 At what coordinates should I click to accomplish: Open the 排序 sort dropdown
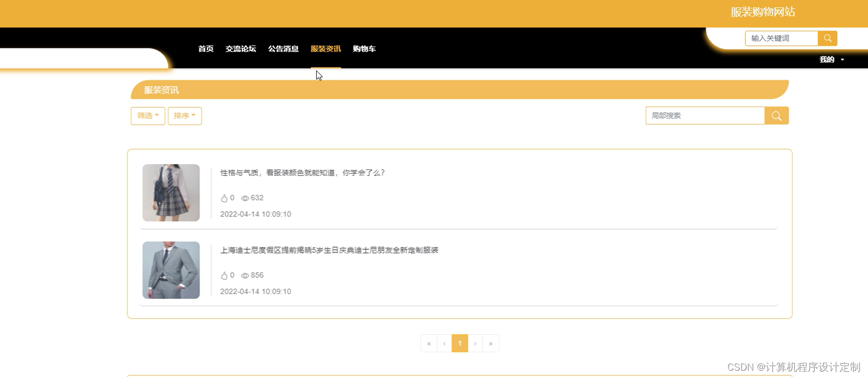point(184,116)
